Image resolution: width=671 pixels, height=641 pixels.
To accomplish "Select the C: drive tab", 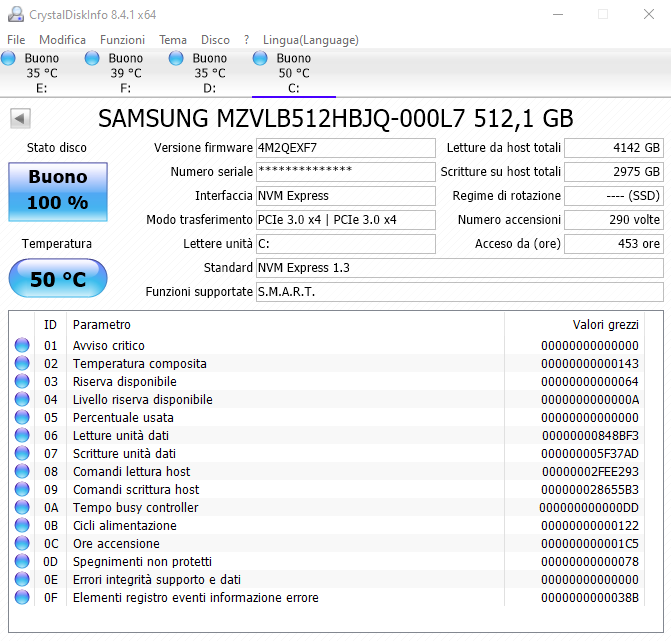I will point(294,73).
